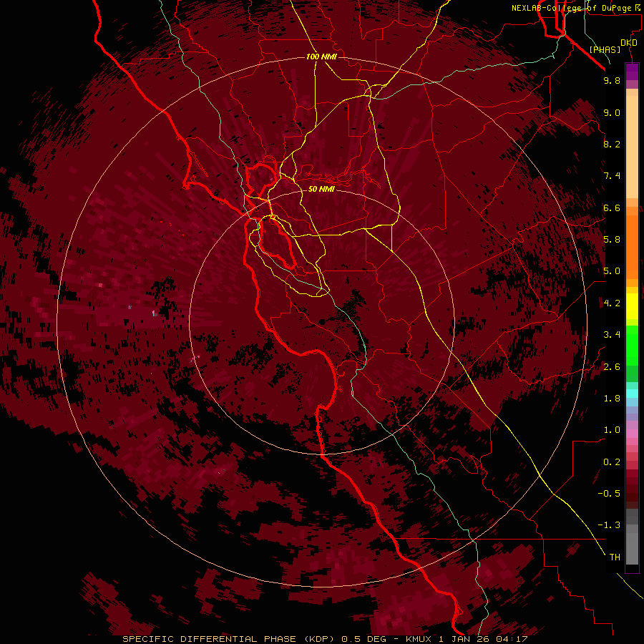
Task: Click the pink segment of the color bar
Action: coord(632,434)
